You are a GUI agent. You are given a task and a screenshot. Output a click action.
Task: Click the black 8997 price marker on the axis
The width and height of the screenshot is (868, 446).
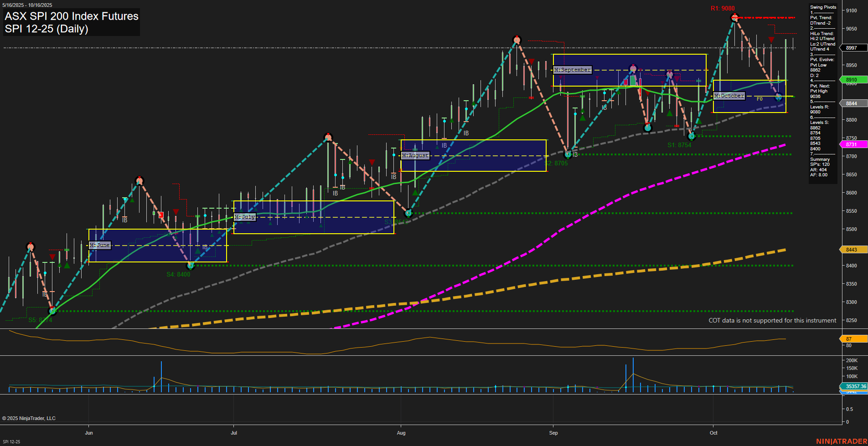coord(852,47)
